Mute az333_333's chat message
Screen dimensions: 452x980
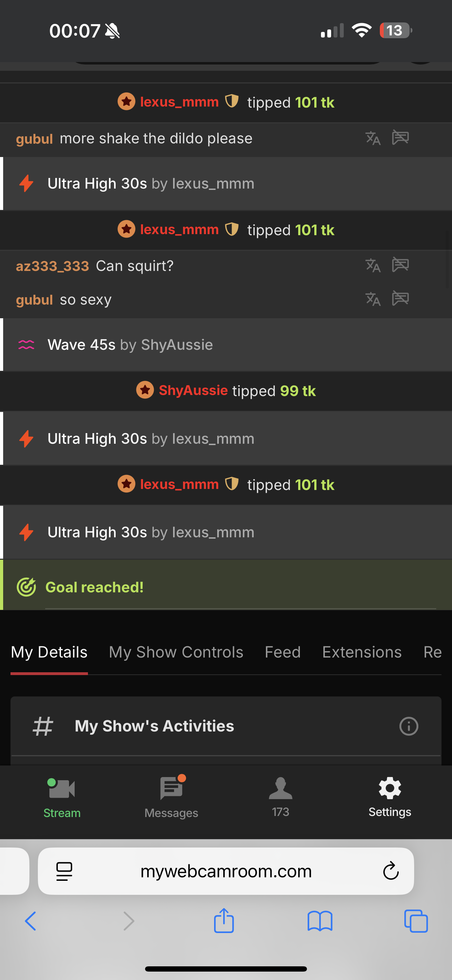point(400,265)
